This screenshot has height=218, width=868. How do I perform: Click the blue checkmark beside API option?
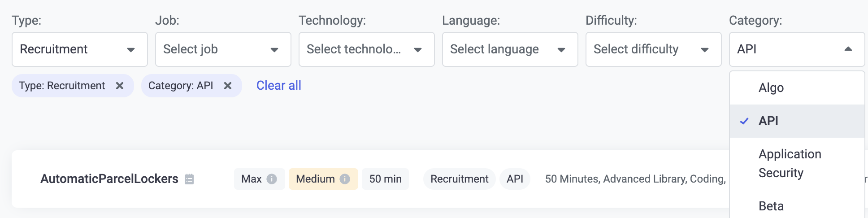pyautogui.click(x=744, y=121)
